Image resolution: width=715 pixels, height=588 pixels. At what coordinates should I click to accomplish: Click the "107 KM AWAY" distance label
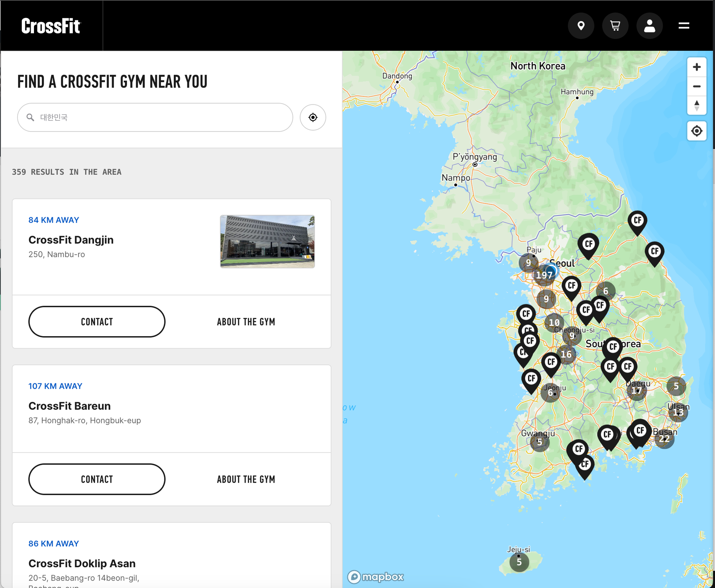55,386
